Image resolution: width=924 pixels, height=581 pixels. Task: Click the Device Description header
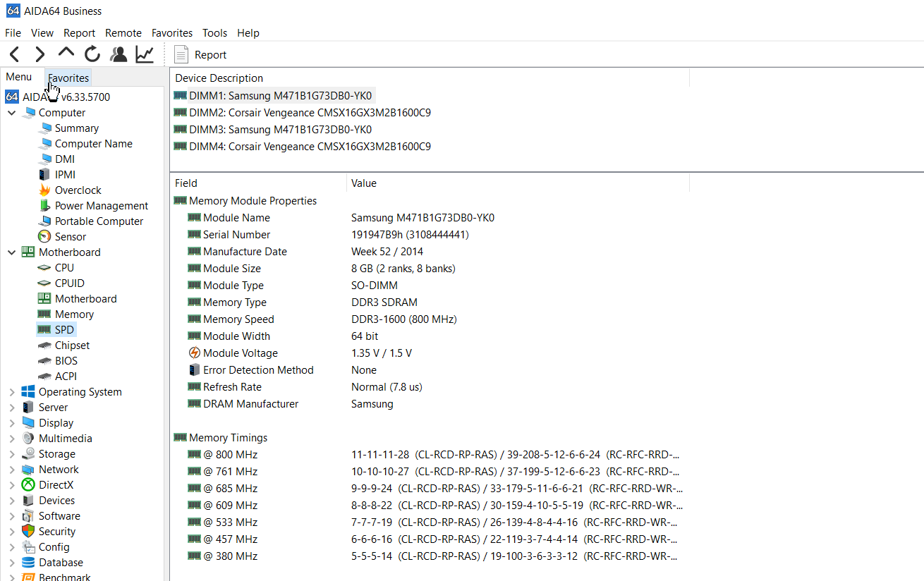pyautogui.click(x=219, y=78)
